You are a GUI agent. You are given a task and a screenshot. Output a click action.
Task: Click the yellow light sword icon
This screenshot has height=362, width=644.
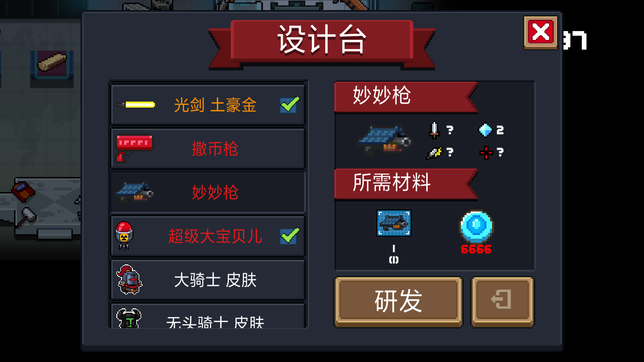tap(135, 105)
